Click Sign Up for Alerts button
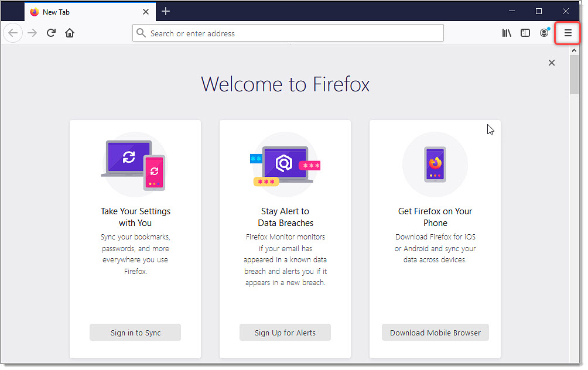Image resolution: width=588 pixels, height=370 pixels. pyautogui.click(x=285, y=333)
